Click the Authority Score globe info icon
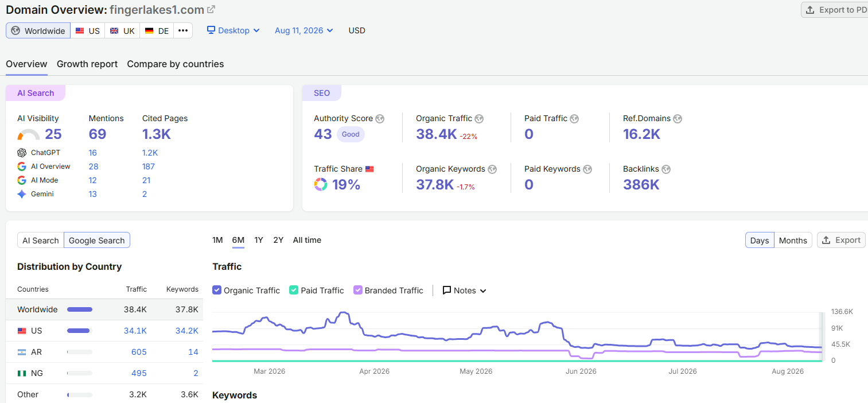 380,119
